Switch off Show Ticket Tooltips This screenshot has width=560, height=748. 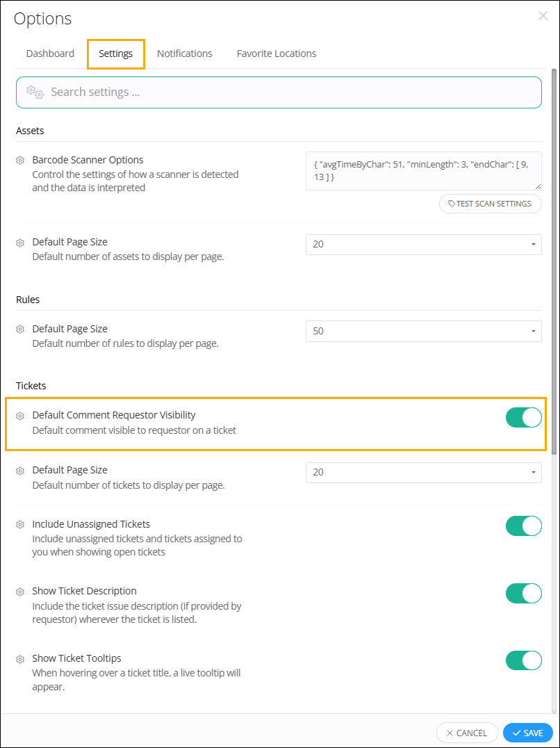[x=524, y=660]
